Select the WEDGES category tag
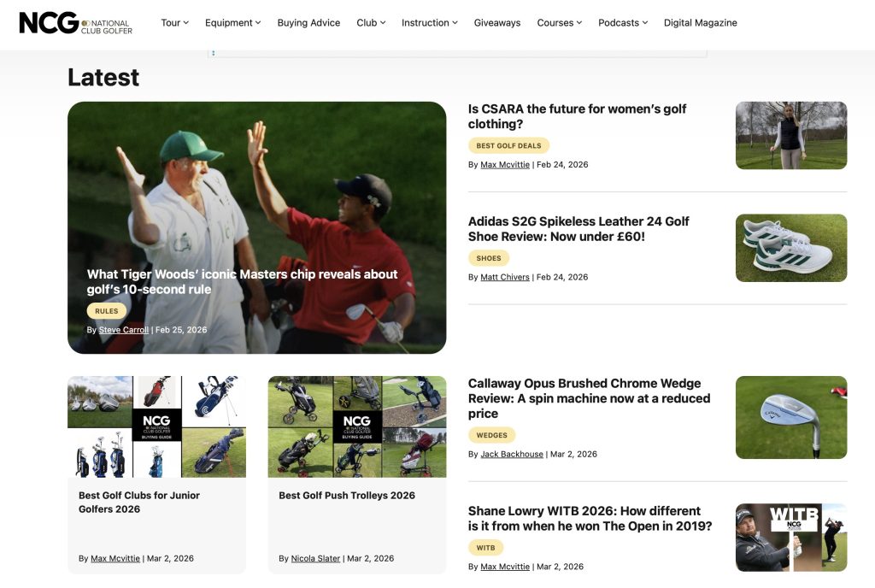The image size is (875, 588). (x=491, y=435)
